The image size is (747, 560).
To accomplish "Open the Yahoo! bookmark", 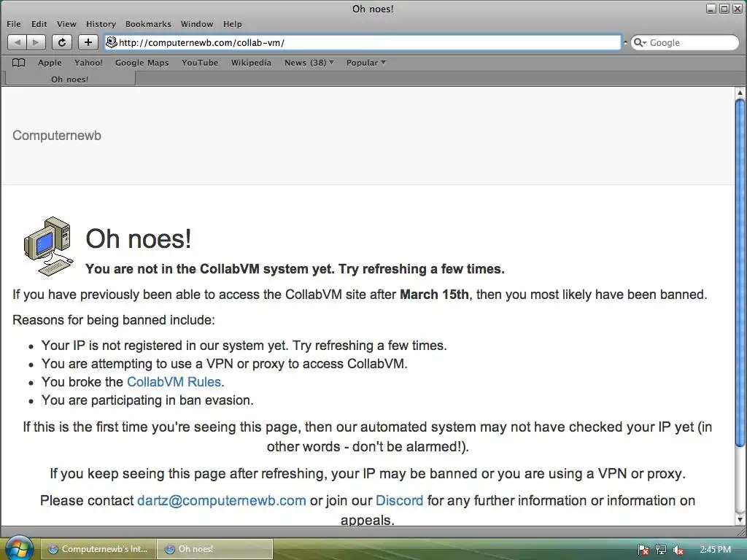I will [88, 63].
